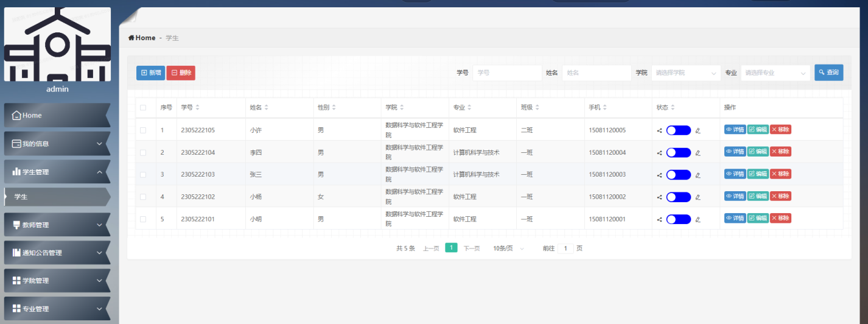Sort by 状态 column arrows
The image size is (868, 324).
coord(673,107)
